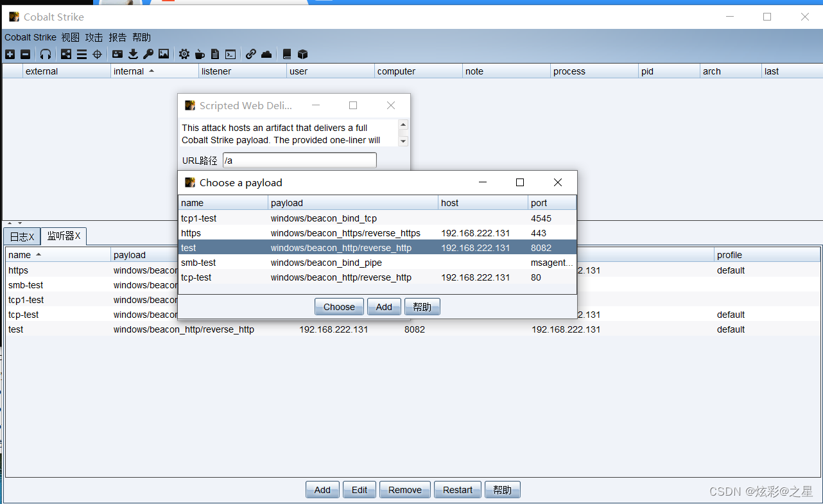Click description scrollbar down arrow in Scripted Web Delivery

tap(403, 141)
